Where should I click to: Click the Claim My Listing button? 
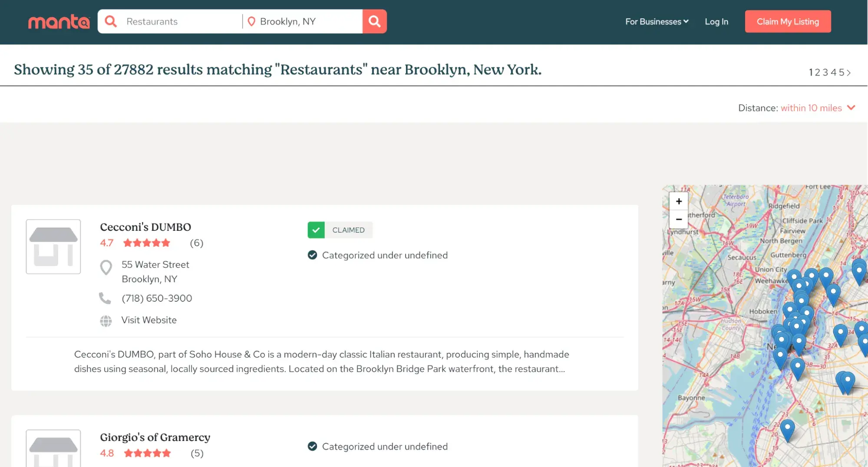788,22
